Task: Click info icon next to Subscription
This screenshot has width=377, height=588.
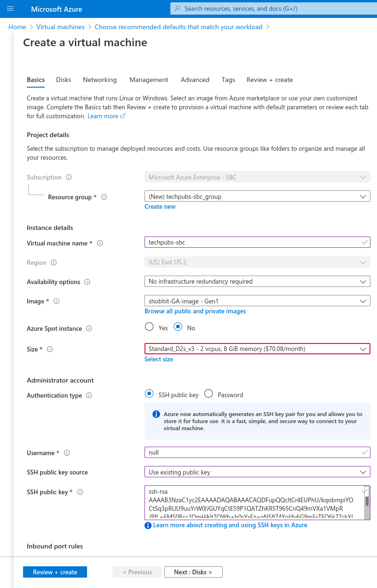Action: click(69, 177)
